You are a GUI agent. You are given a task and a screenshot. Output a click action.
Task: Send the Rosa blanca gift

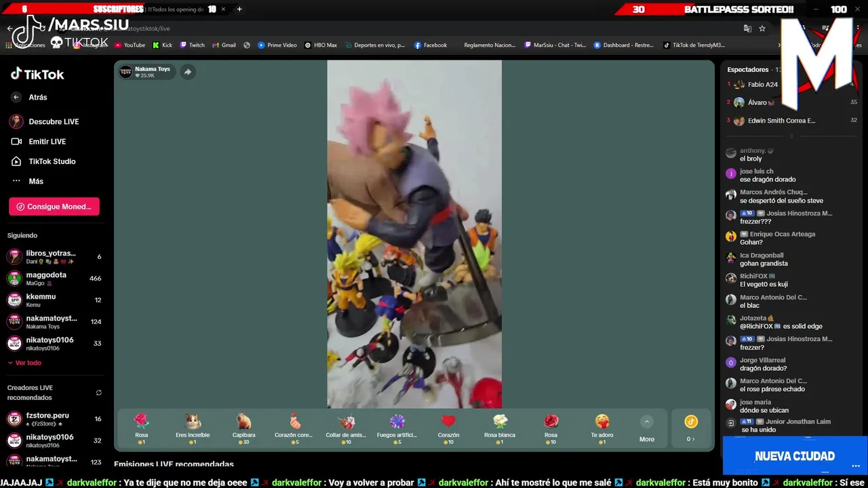click(500, 428)
